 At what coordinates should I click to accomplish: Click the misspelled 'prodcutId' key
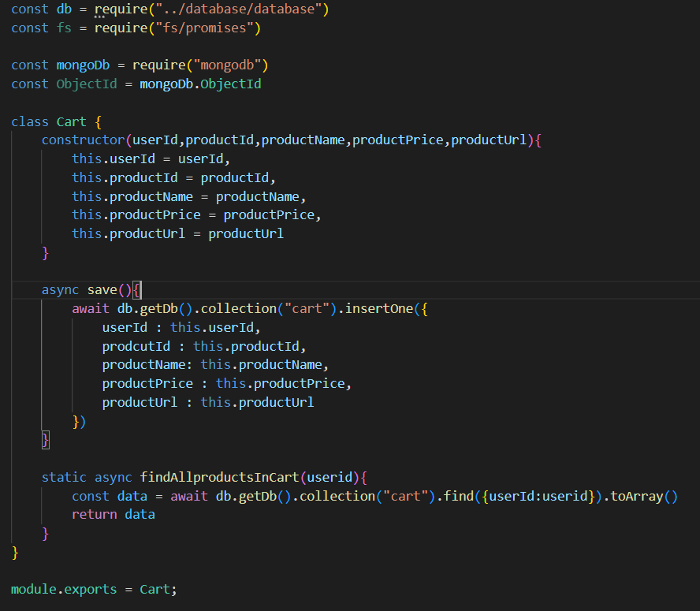pyautogui.click(x=136, y=346)
